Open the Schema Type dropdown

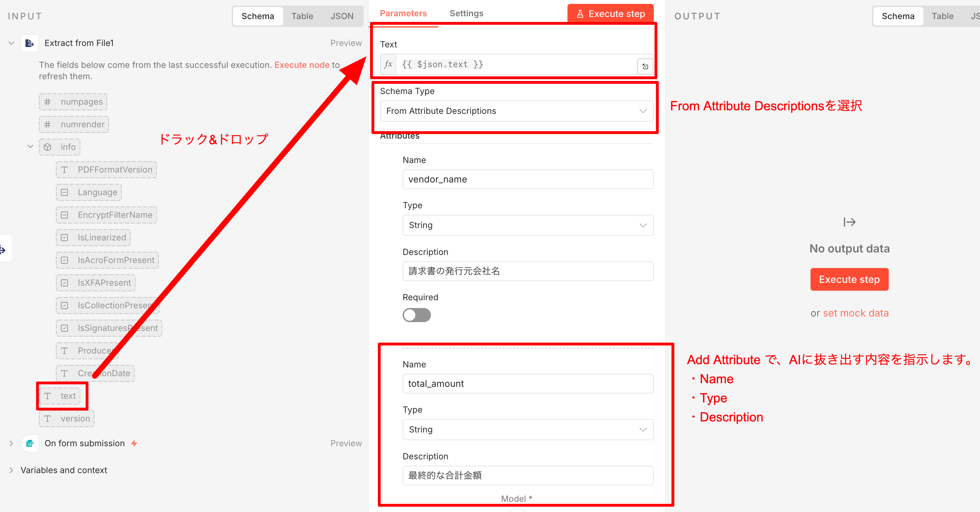[516, 111]
